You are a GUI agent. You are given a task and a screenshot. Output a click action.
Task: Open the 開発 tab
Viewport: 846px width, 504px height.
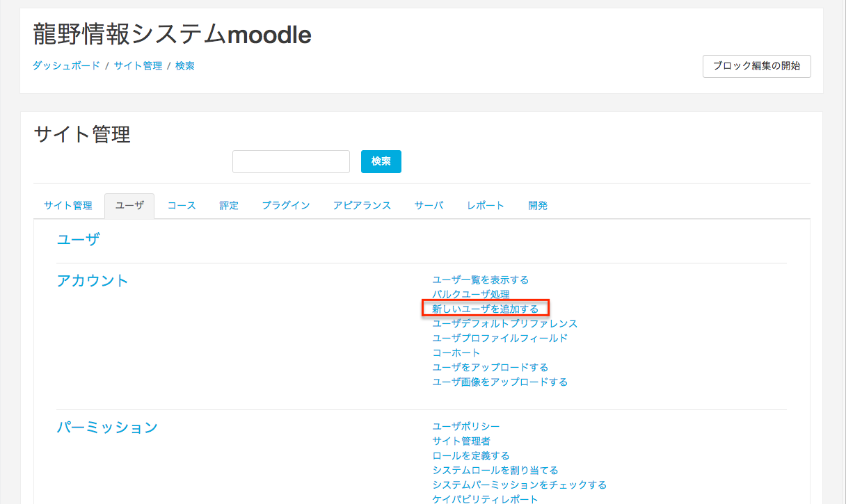coord(538,206)
